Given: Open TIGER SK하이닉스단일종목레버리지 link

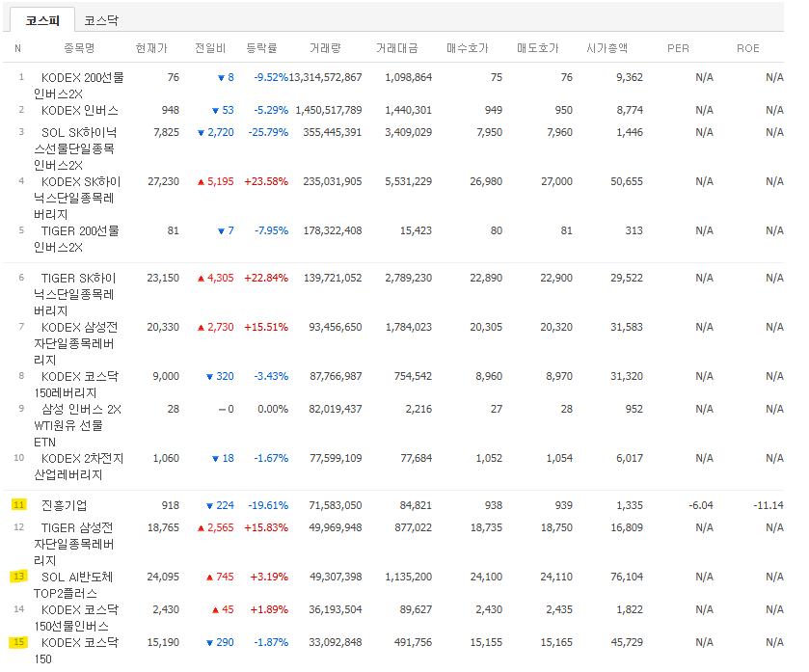Looking at the screenshot, I should click(x=75, y=294).
